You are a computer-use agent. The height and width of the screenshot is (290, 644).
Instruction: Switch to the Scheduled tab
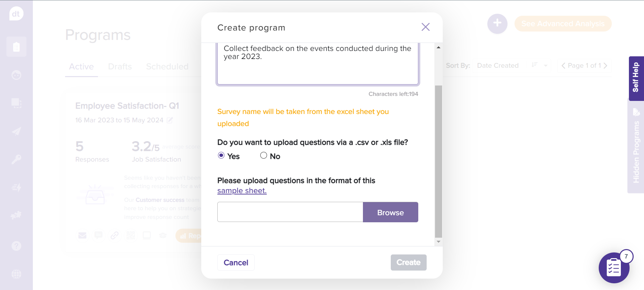167,67
